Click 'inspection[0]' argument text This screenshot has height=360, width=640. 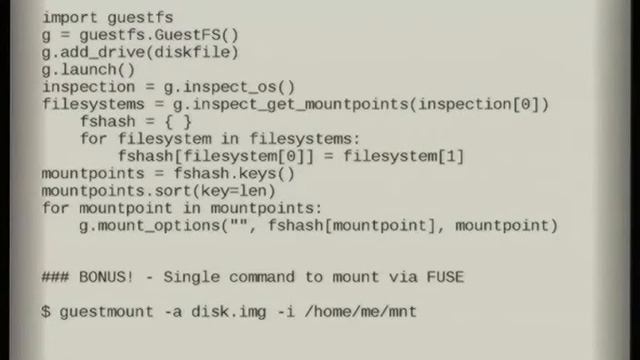click(479, 104)
